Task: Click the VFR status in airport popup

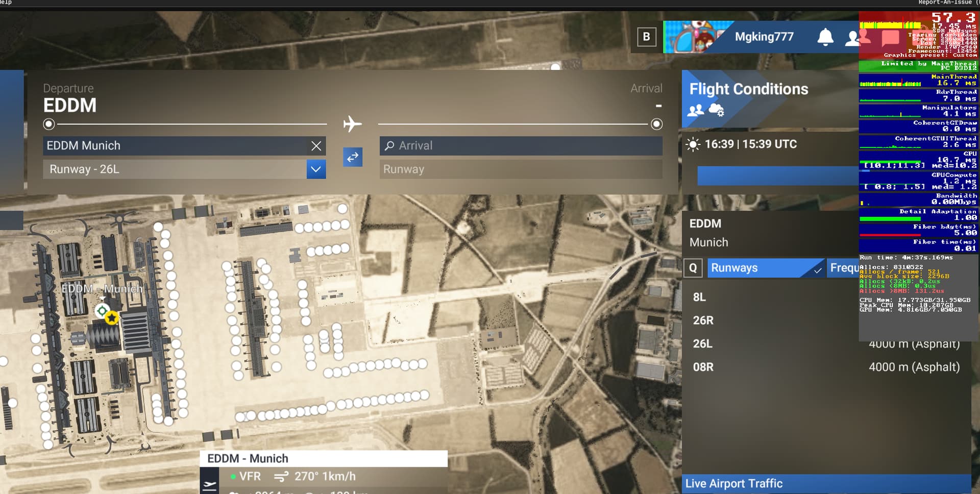Action: (246, 477)
